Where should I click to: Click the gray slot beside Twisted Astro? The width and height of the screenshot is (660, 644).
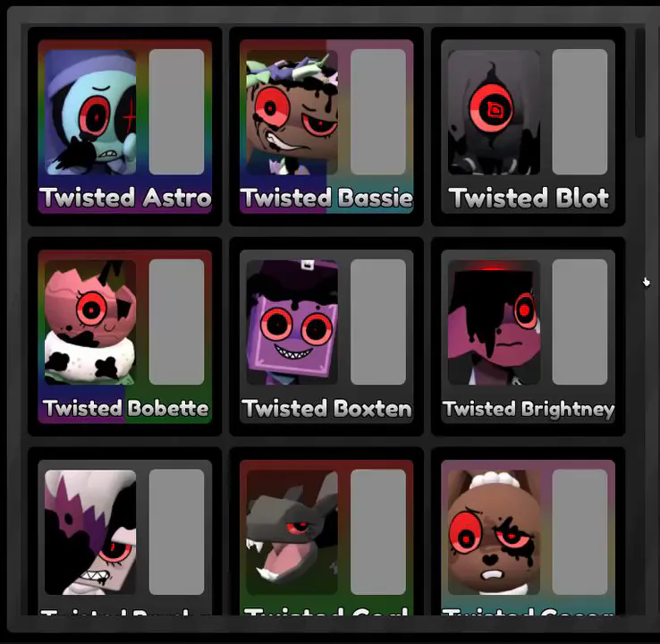[176, 112]
